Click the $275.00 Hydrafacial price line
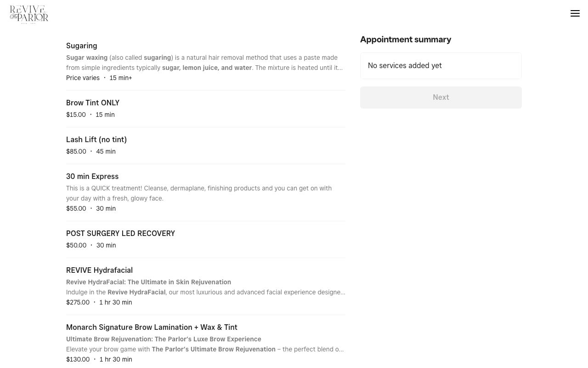The image size is (588, 368). 78,303
